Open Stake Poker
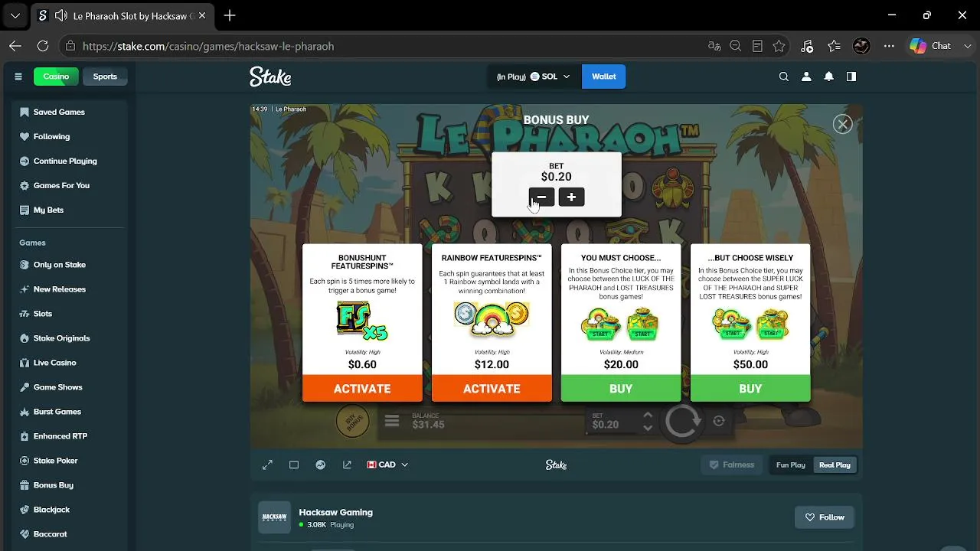Viewport: 980px width, 551px height. [x=69, y=461]
